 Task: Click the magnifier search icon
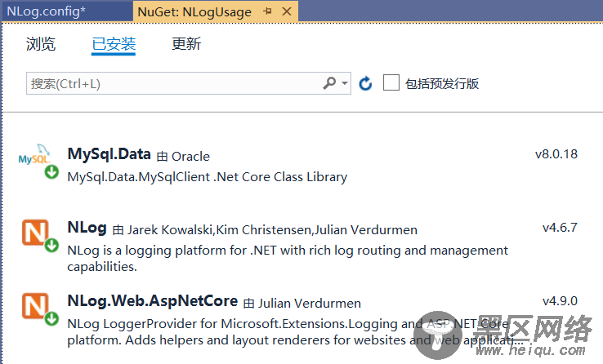329,83
